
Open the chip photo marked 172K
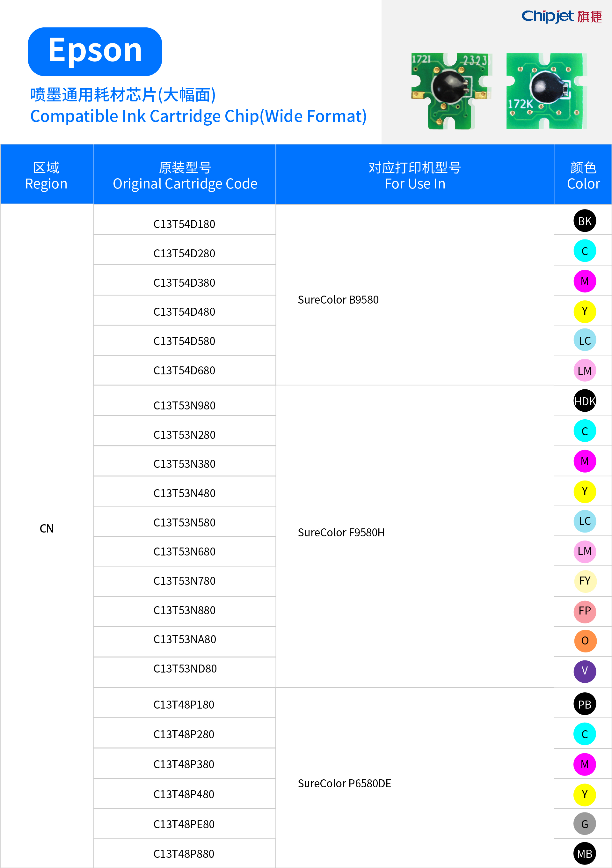tap(547, 91)
